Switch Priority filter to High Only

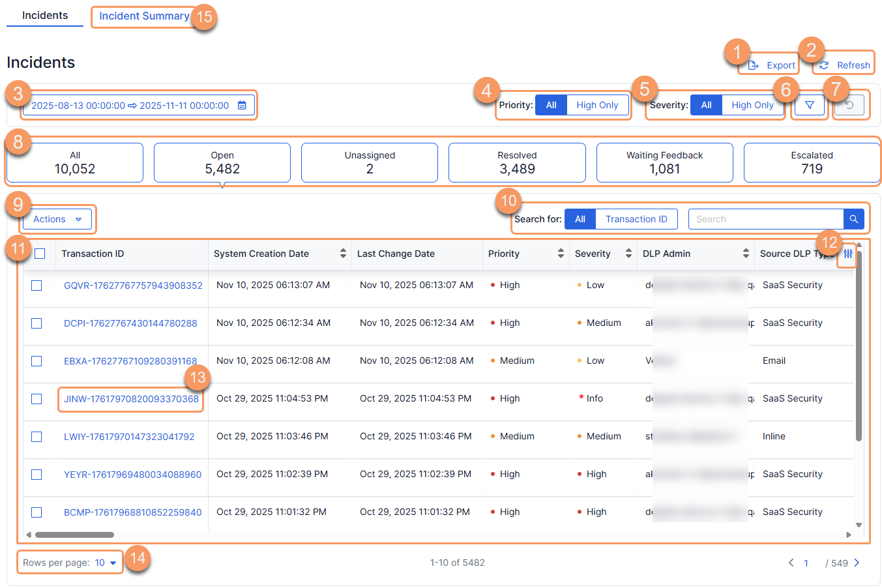click(x=598, y=105)
